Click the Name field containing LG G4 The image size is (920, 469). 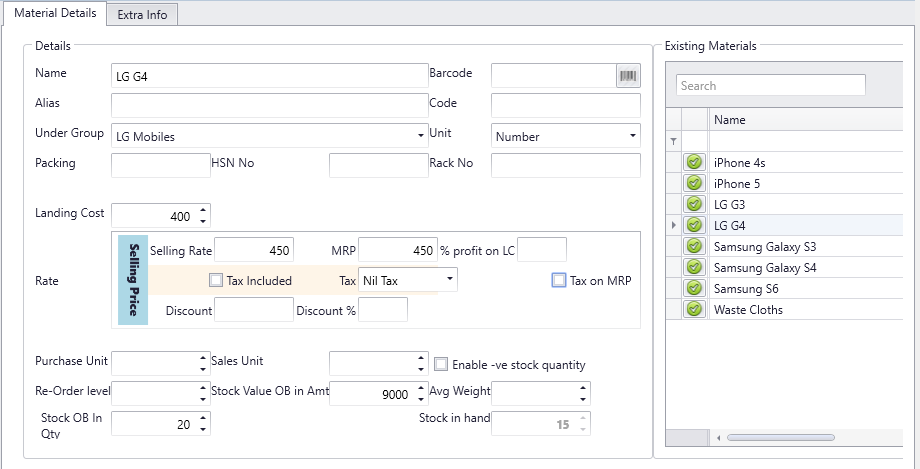point(270,76)
